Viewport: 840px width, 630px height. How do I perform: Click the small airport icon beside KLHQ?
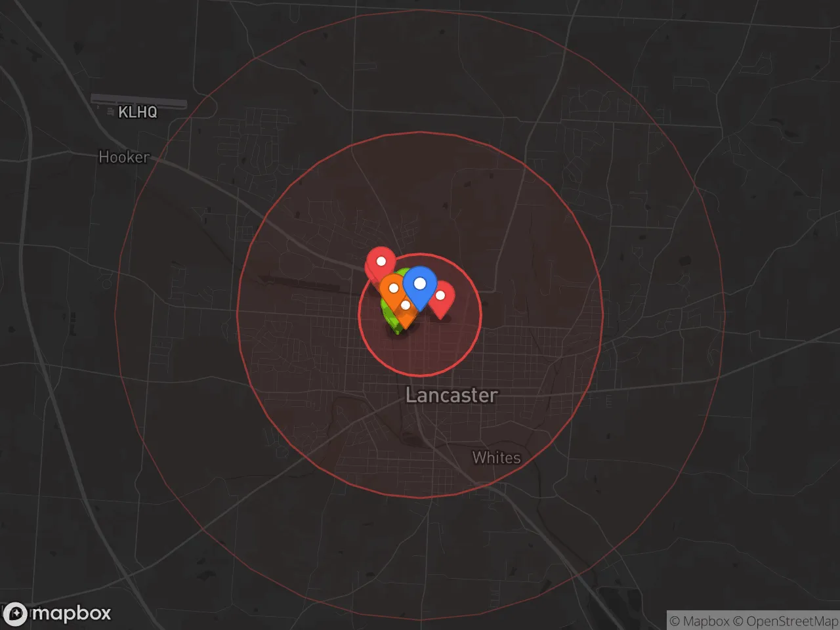click(110, 112)
